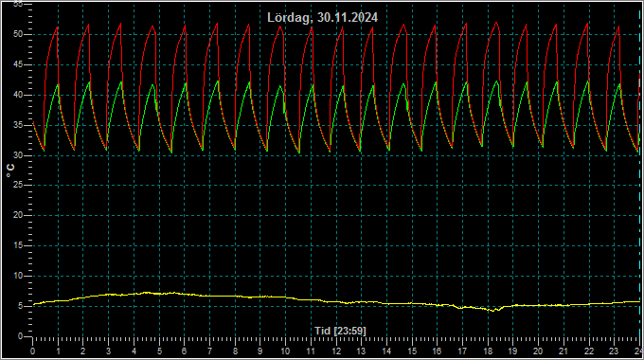Click the 40 value on temperature axis
Image resolution: width=644 pixels, height=360 pixels.
coord(18,95)
